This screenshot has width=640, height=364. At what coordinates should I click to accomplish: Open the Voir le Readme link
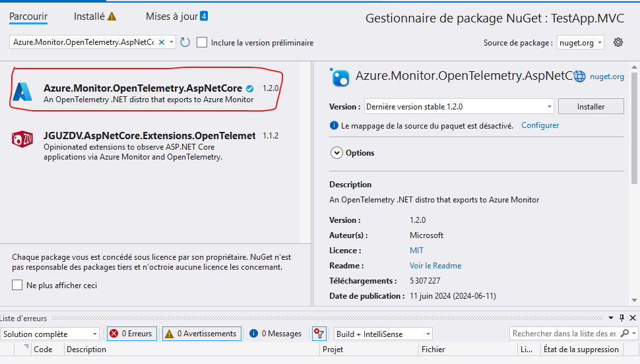435,266
